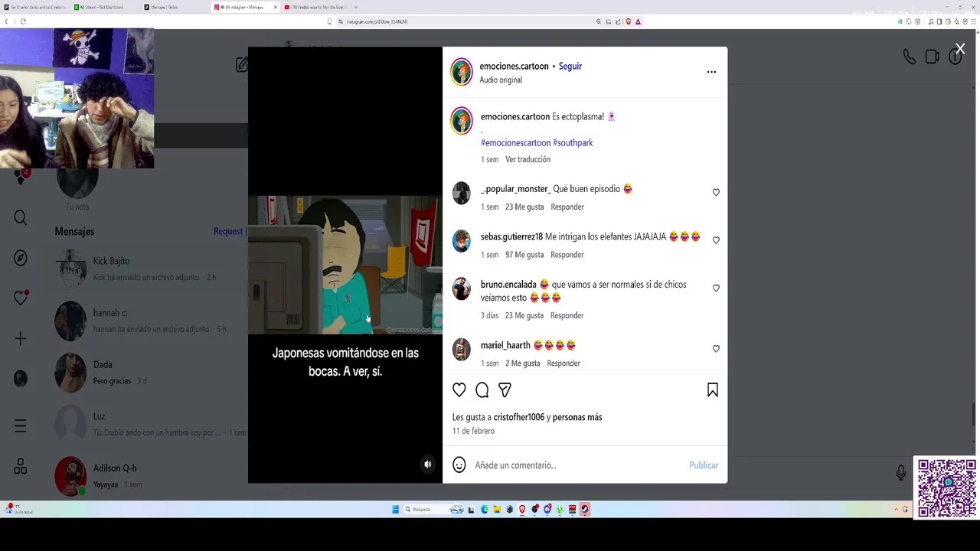Close the post overlay with the X

click(x=960, y=49)
